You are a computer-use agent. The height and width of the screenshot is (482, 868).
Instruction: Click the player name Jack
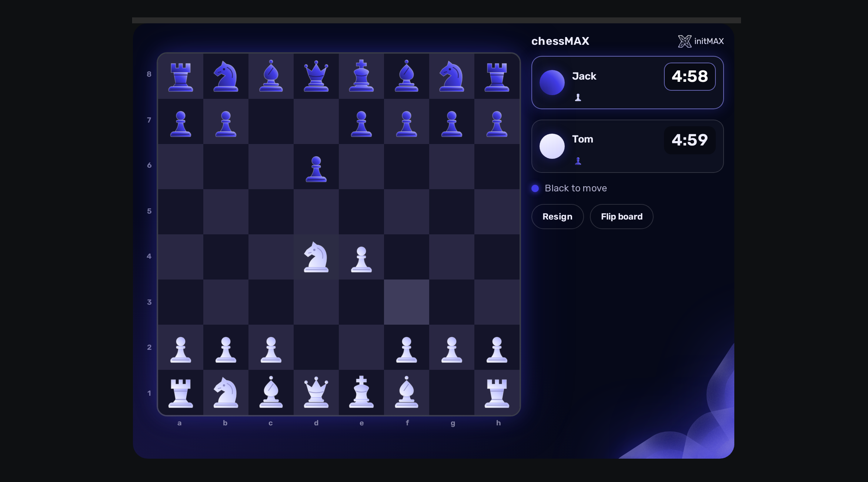pos(584,76)
